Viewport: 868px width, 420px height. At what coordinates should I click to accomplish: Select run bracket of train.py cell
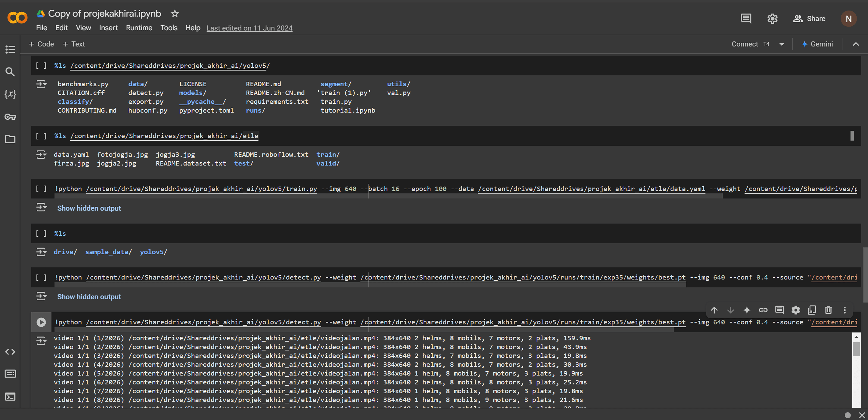pos(41,189)
